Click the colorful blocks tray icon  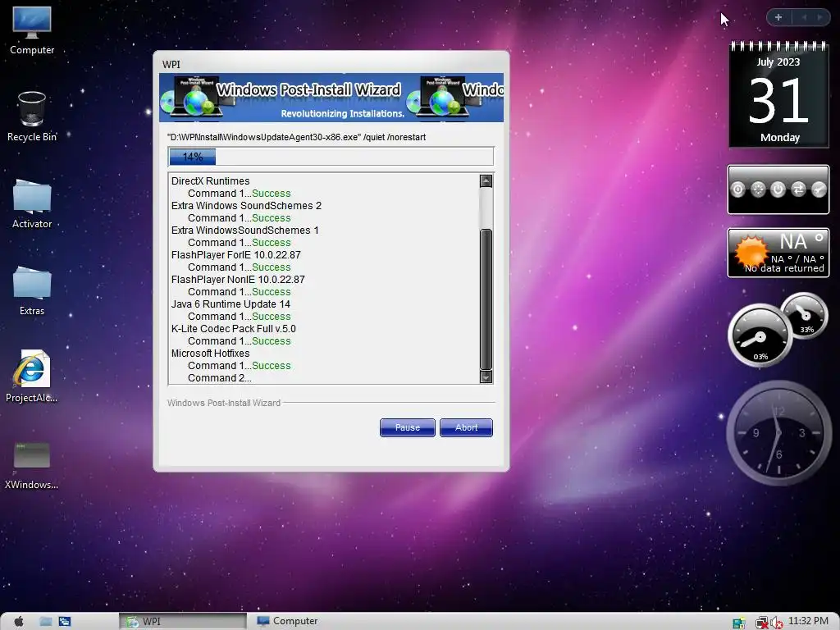739,623
